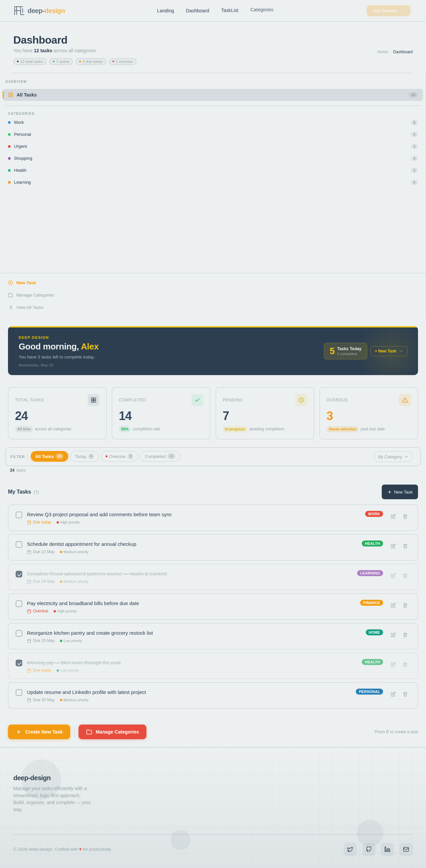426x868 pixels.
Task: Open the By Category sort dropdown
Action: click(x=393, y=457)
